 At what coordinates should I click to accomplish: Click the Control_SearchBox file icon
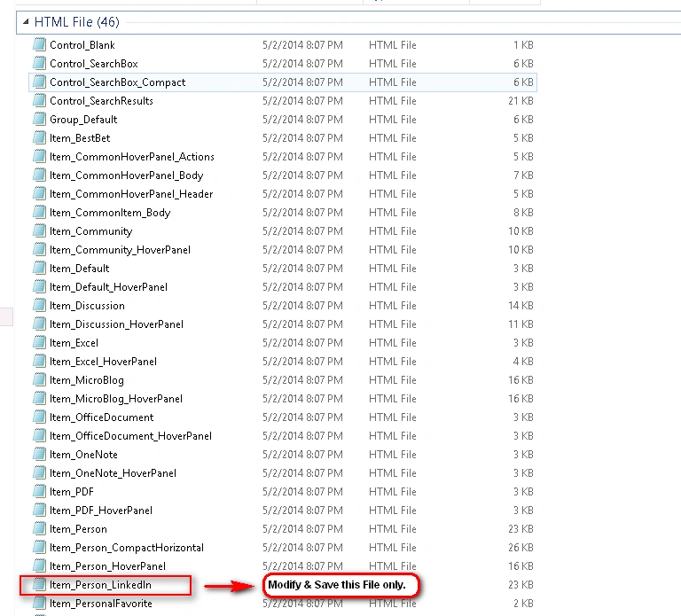[39, 63]
